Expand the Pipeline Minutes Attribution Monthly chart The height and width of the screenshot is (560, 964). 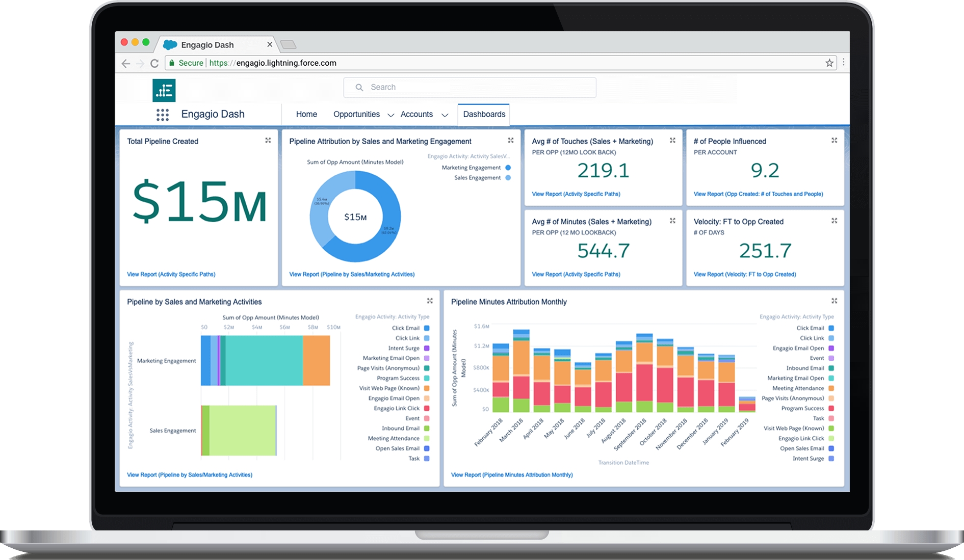pos(834,301)
